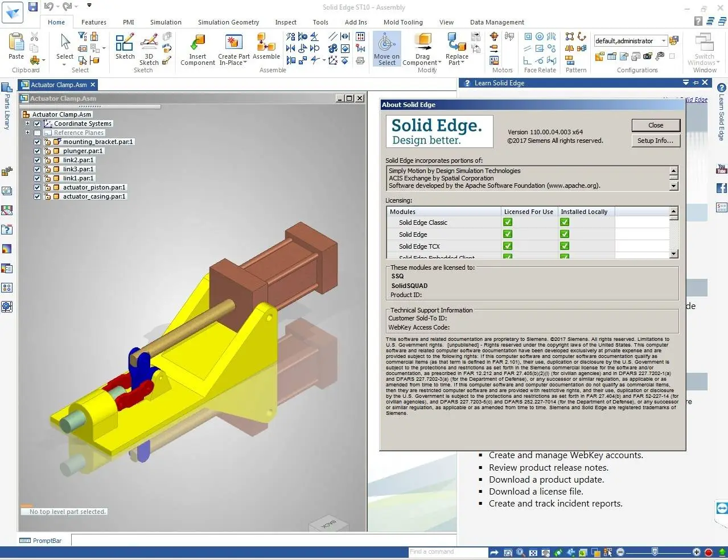The image size is (728, 560).
Task: Click the camera icon in Configurations group
Action: tap(647, 56)
